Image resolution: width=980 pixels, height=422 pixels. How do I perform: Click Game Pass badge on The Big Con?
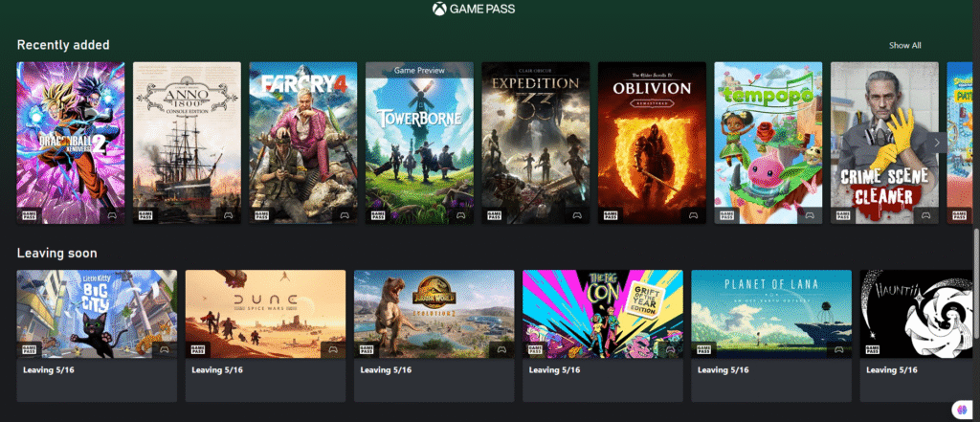point(535,349)
